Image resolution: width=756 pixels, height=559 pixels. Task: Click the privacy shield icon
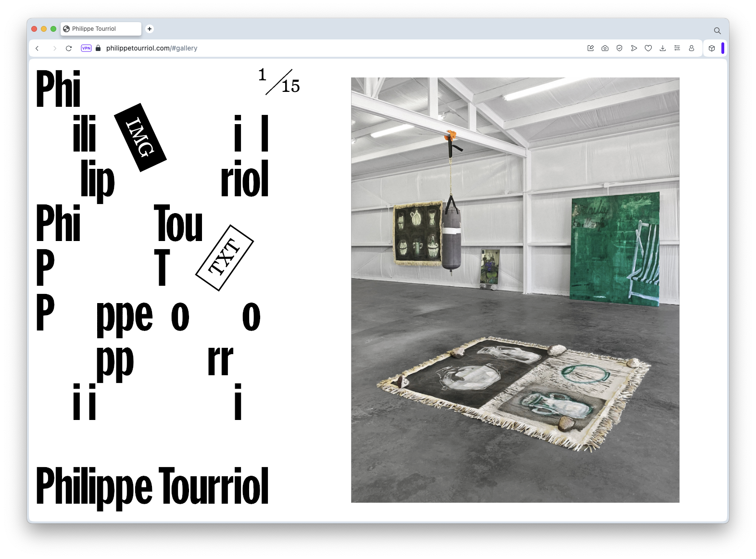[x=619, y=48]
